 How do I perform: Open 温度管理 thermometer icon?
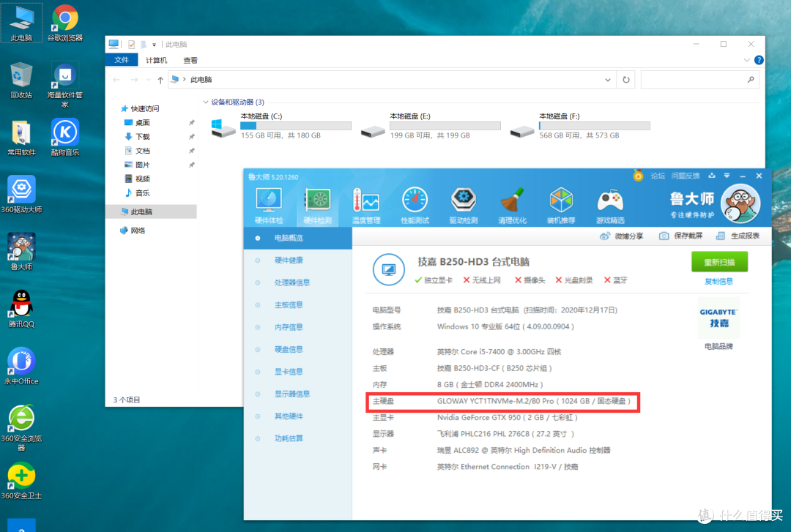click(366, 205)
